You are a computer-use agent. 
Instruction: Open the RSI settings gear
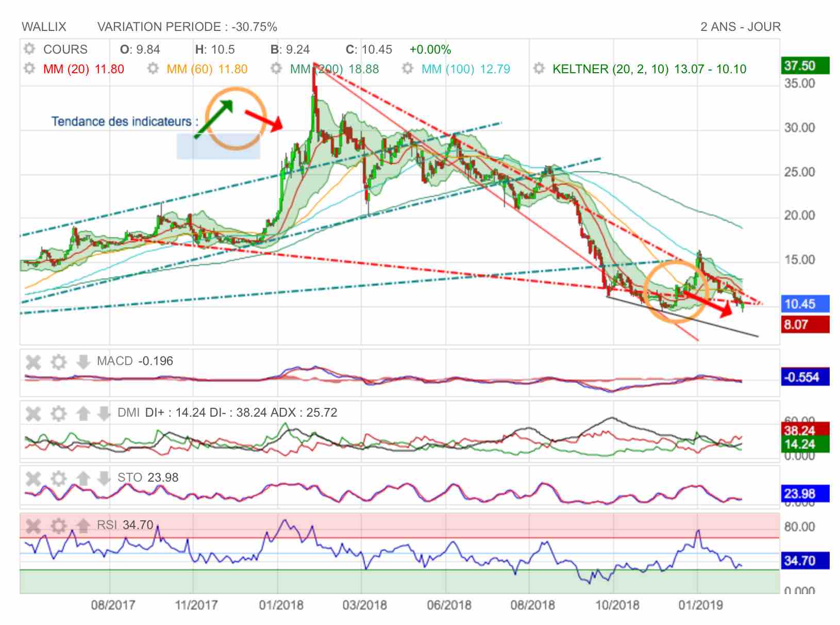click(59, 526)
